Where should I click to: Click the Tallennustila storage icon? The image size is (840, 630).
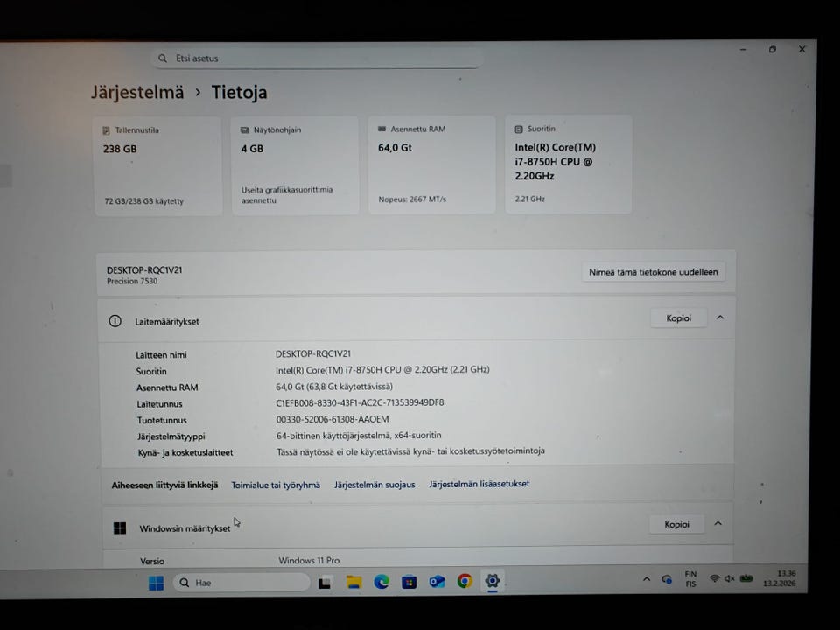click(106, 130)
